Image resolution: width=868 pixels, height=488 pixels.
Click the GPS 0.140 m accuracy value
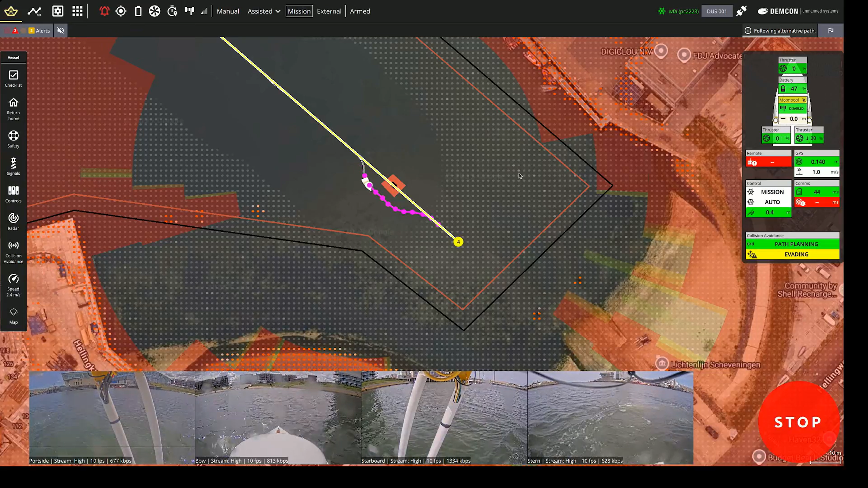[x=817, y=162]
